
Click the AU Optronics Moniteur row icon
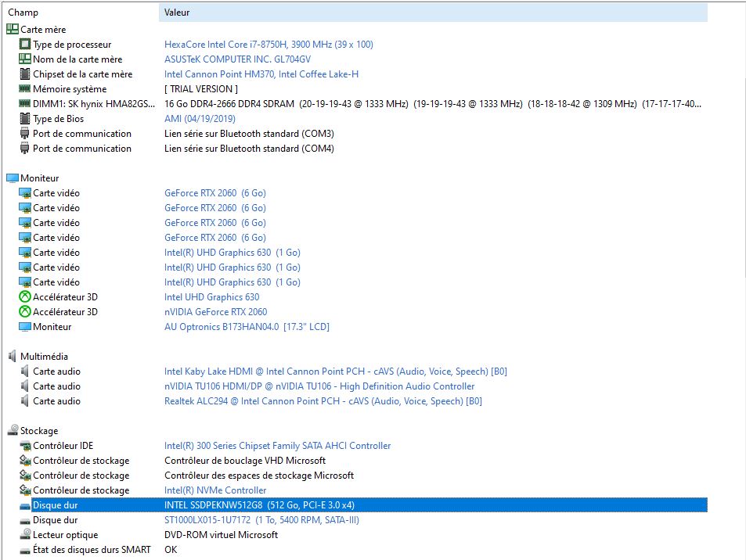point(25,327)
